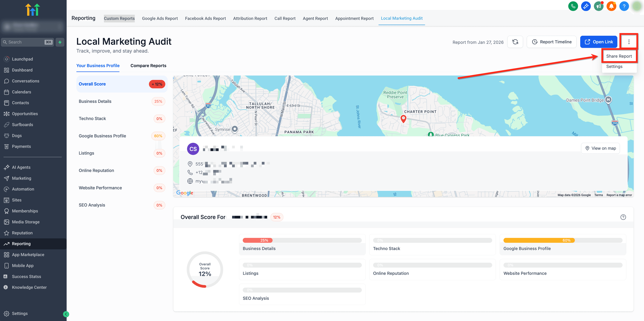
Task: Switch to Appointment Report tab
Action: coord(354,18)
